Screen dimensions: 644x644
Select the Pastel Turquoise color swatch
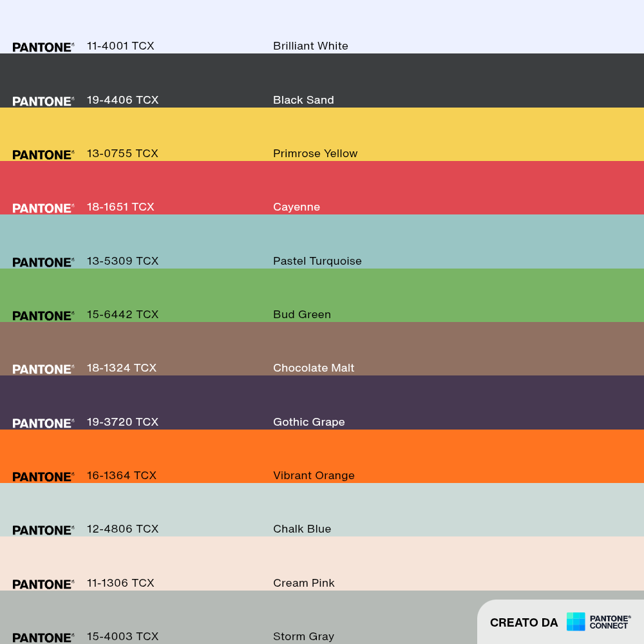click(322, 241)
